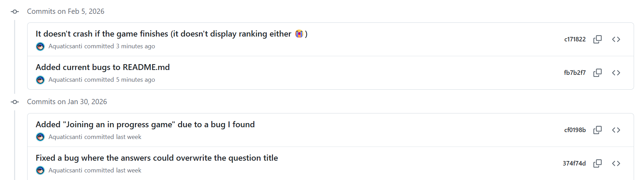Open the "It doesn't crash" commit
Image resolution: width=644 pixels, height=180 pixels.
pos(163,34)
